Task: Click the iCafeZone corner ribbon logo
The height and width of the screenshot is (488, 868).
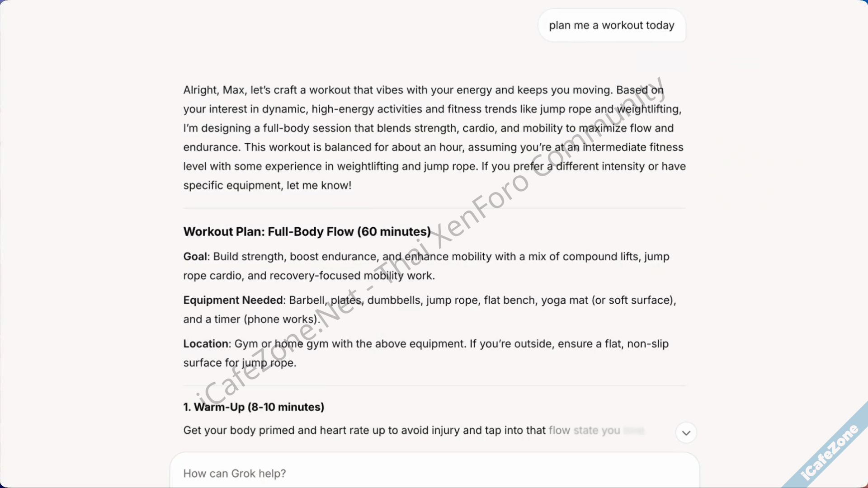Action: click(x=830, y=452)
